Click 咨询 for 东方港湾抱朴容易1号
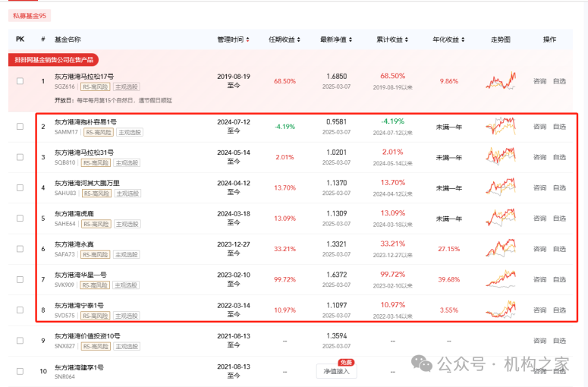The height and width of the screenshot is (387, 588). [539, 127]
